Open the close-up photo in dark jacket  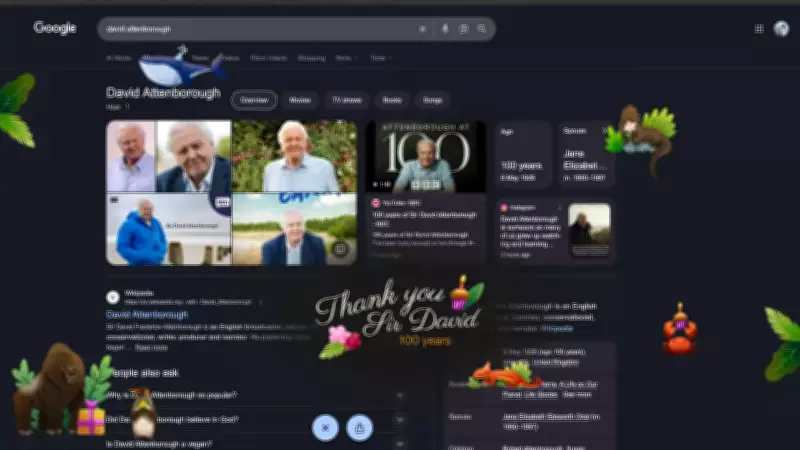click(x=194, y=156)
